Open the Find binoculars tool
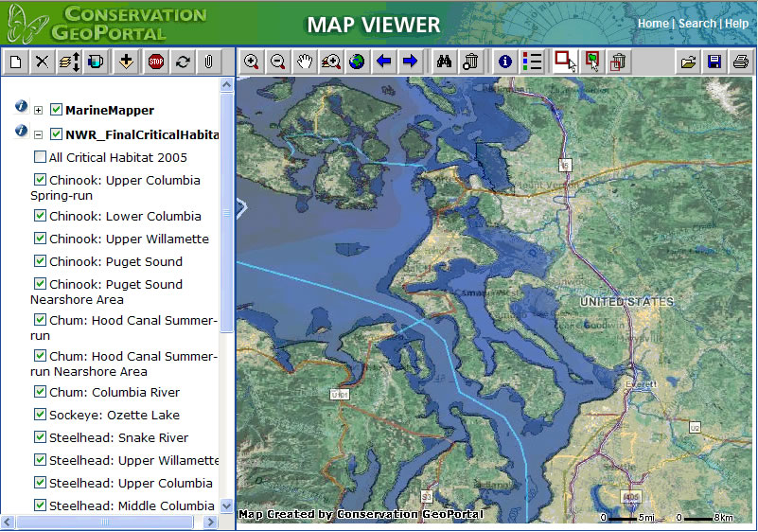758x532 pixels. click(444, 62)
